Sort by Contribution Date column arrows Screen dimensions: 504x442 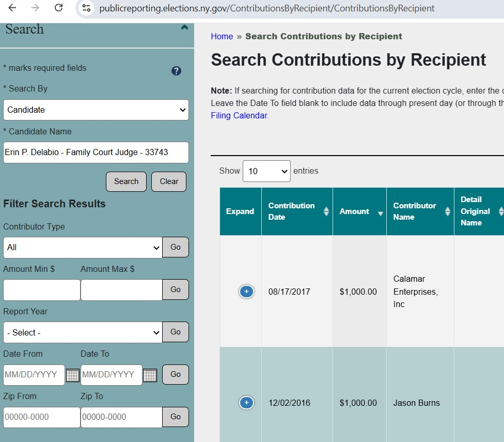point(326,211)
